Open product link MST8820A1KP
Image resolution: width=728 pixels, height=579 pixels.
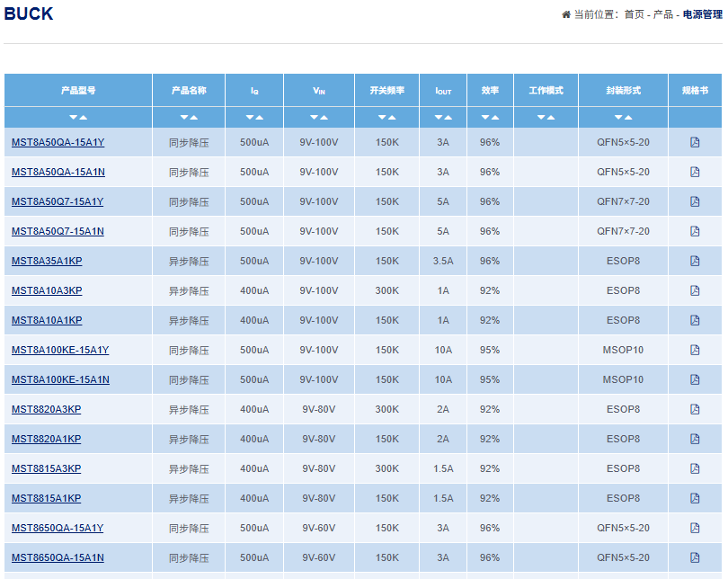point(47,440)
